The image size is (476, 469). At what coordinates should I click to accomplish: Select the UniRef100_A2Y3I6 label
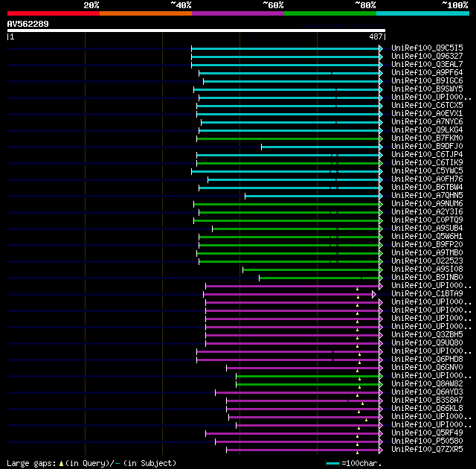pos(427,212)
